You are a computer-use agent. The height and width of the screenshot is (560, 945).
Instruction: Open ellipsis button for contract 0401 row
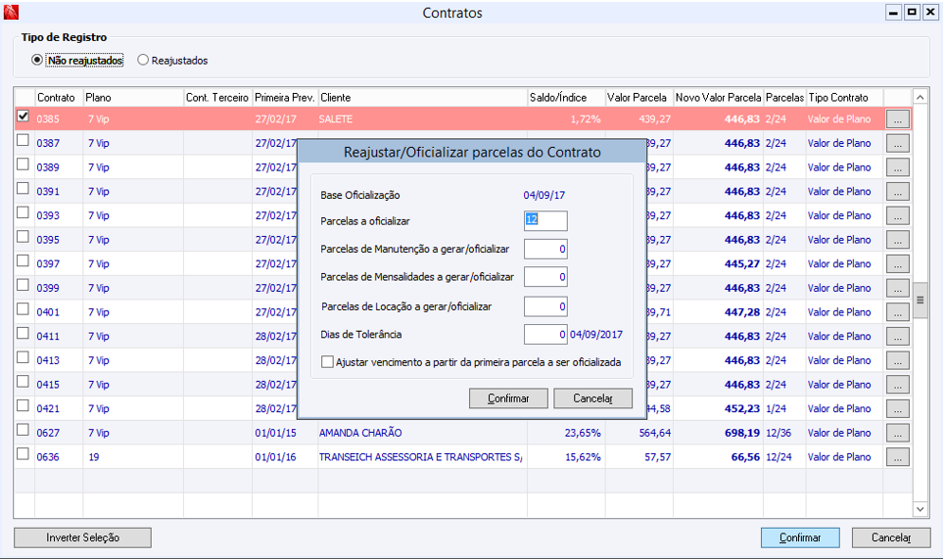coord(897,312)
